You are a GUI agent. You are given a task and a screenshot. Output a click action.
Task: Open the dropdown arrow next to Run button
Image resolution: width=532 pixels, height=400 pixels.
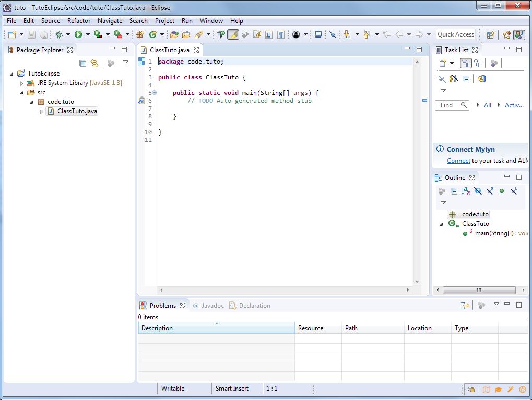coord(87,35)
